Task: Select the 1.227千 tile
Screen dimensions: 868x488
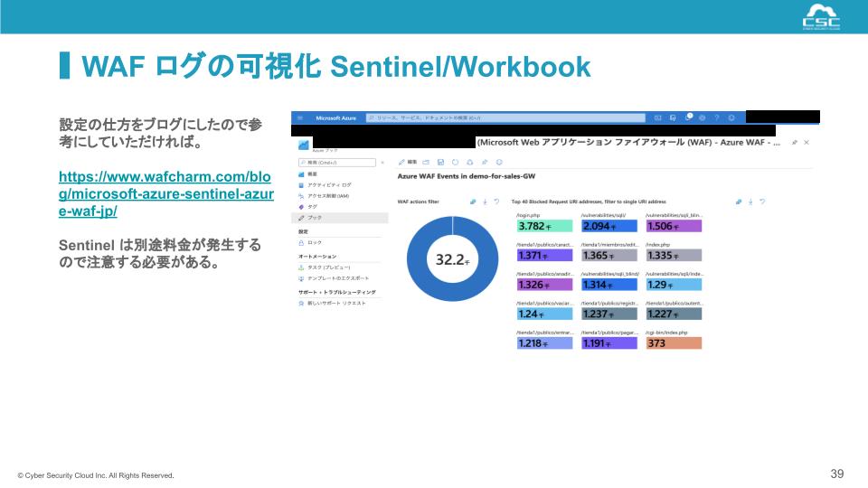Action: point(674,314)
